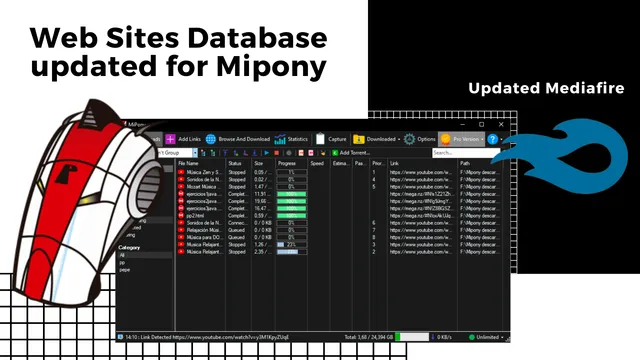Expand the Help icon dropdown arrow
This screenshot has height=360, width=640.
501,140
